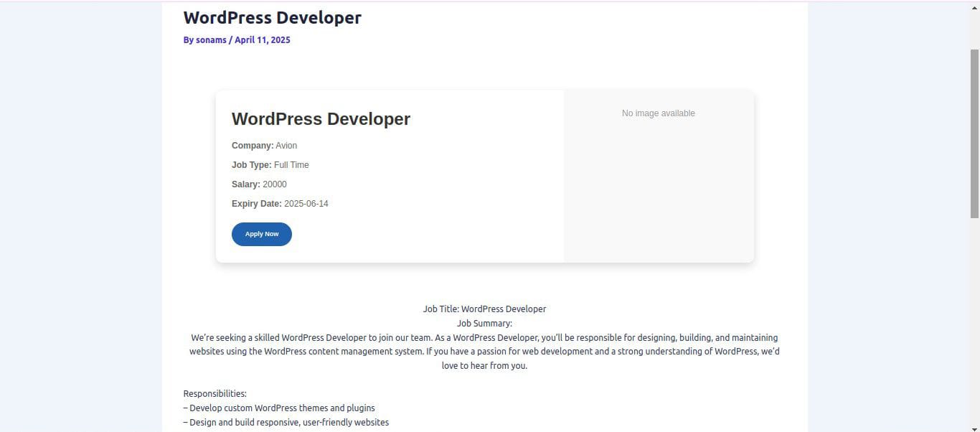
Task: Click the Job Summary heading text
Action: [484, 323]
